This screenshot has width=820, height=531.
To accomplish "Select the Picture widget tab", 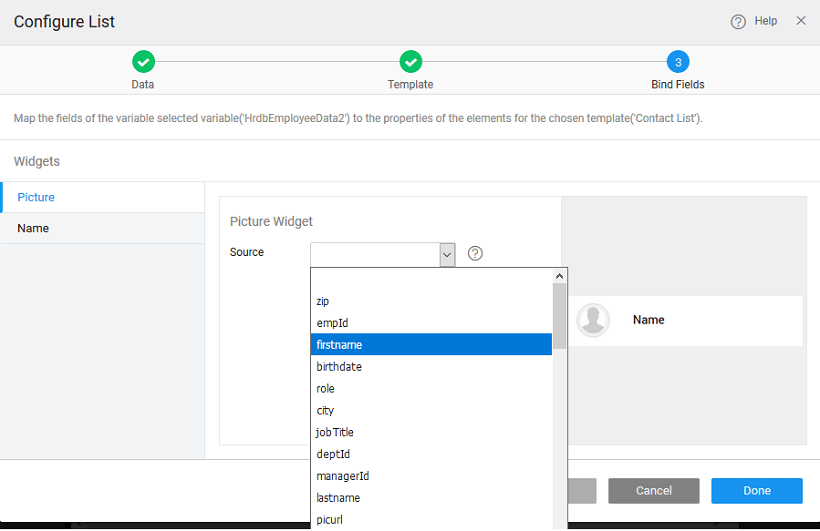I will pos(102,197).
